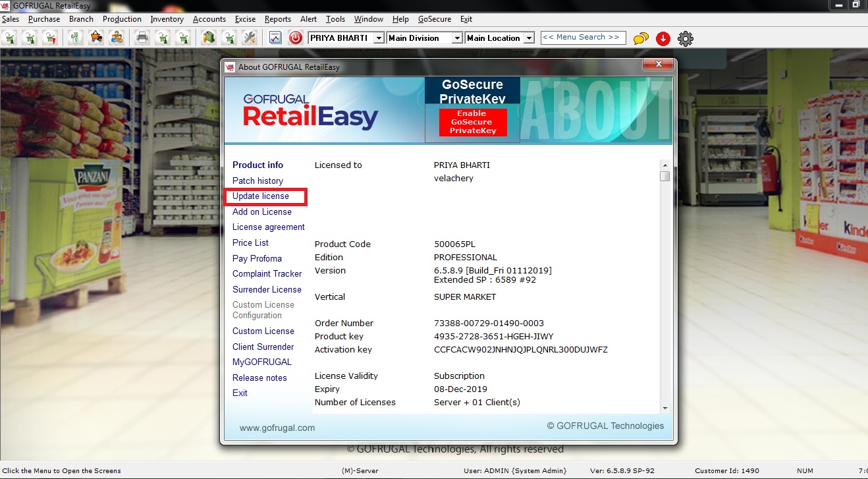Click the money bag toolbar icon
Image resolution: width=868 pixels, height=479 pixels.
(76, 38)
